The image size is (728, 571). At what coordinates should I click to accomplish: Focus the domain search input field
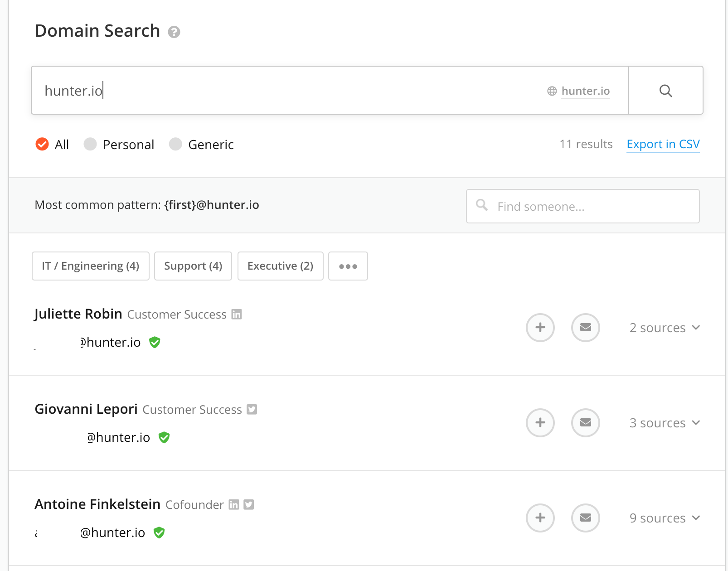(x=330, y=90)
